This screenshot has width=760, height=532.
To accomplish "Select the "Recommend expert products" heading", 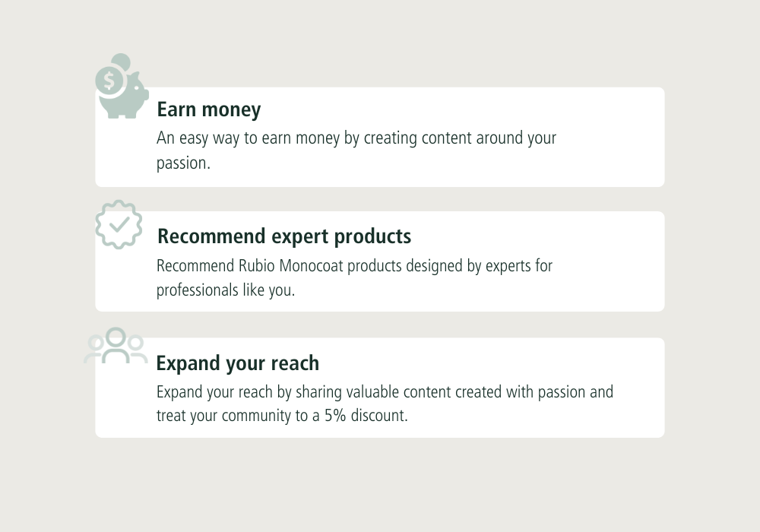I will coord(284,236).
